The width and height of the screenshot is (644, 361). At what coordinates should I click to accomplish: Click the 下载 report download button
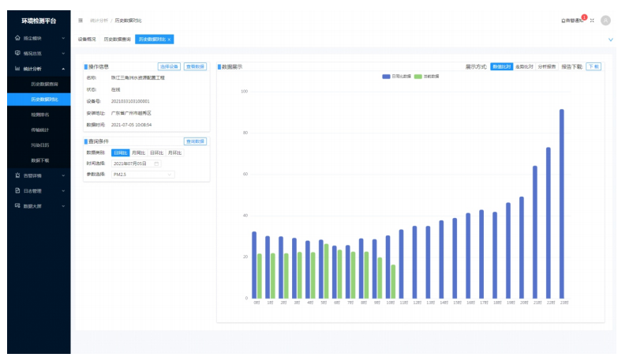pyautogui.click(x=593, y=67)
